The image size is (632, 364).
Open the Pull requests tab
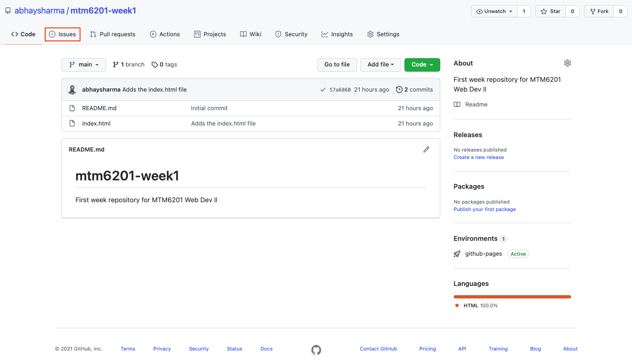click(x=113, y=34)
